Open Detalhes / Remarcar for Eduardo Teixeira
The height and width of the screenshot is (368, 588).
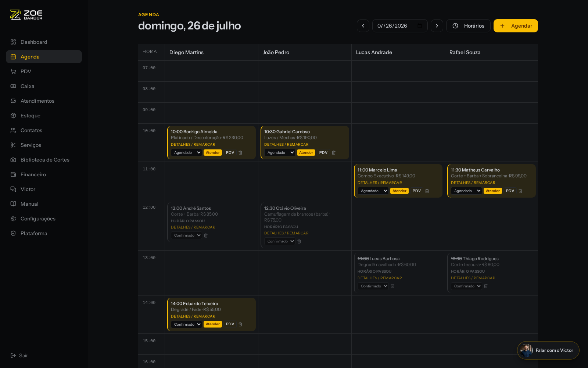(x=193, y=316)
